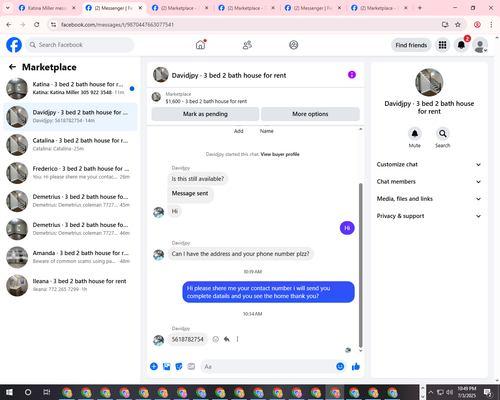Click the message input box Aa
The width and height of the screenshot is (500, 400).
point(267,367)
